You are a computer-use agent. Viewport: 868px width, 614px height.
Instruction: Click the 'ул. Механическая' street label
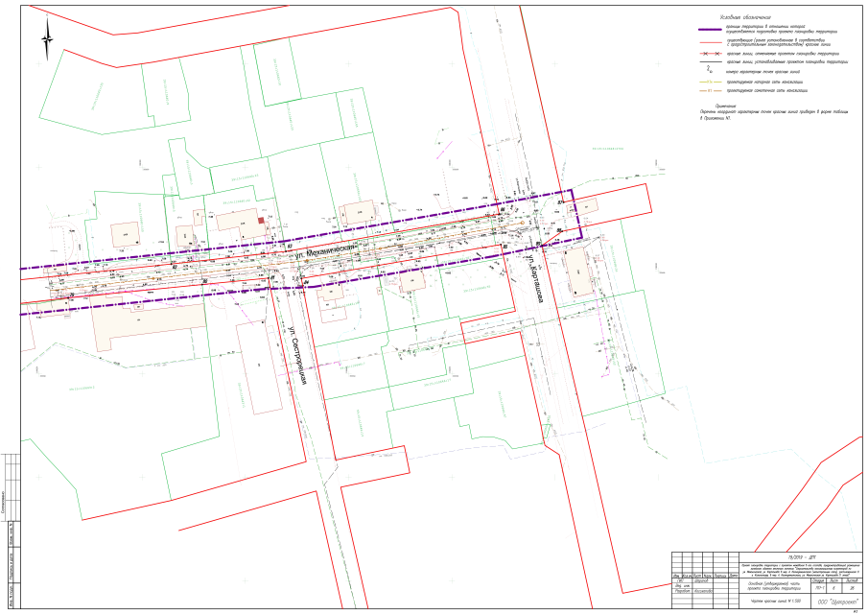[327, 252]
